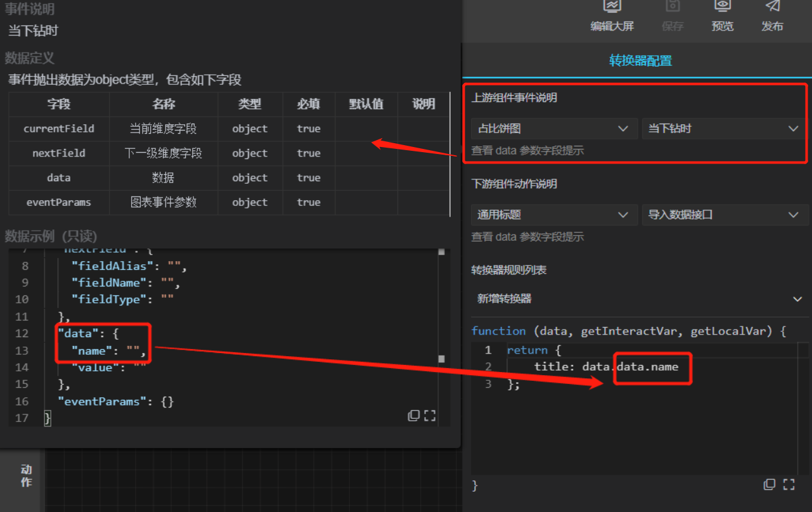Click the 转换器规则列表 label
812x512 pixels.
coord(509,270)
